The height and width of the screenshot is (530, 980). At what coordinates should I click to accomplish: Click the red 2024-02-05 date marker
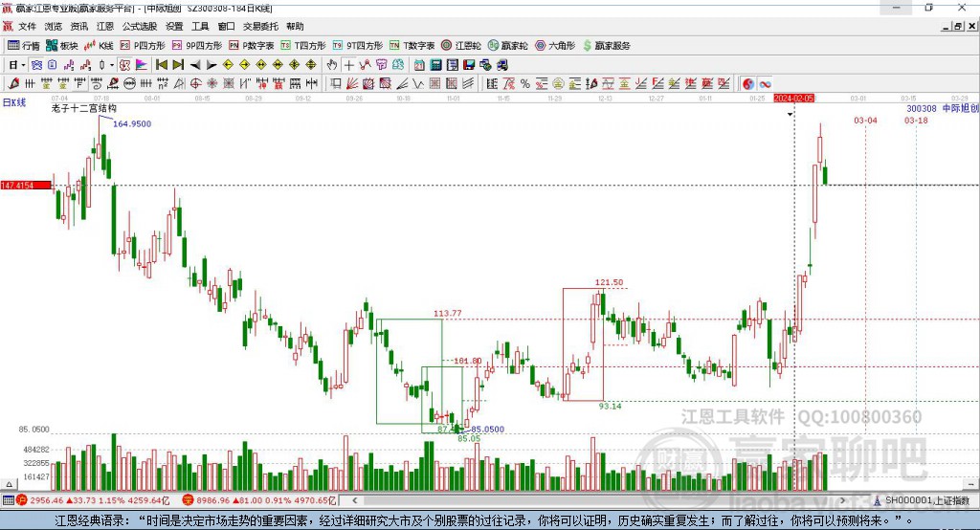point(793,99)
